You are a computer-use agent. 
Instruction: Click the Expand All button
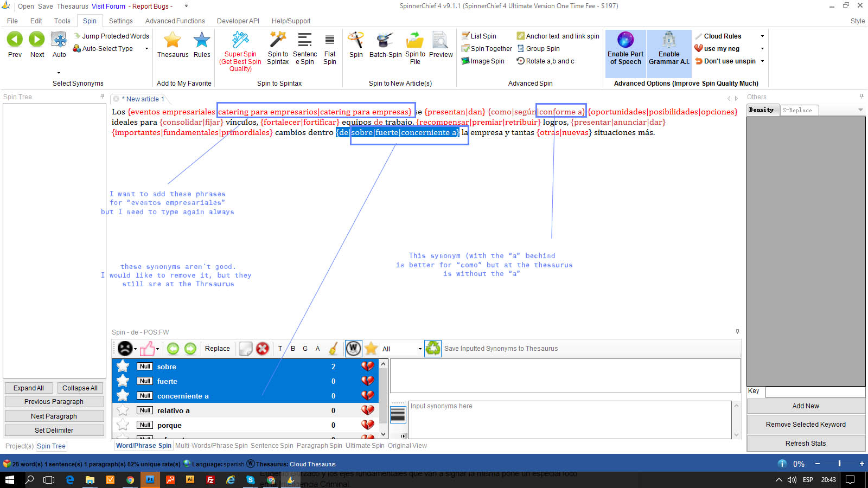click(x=29, y=388)
